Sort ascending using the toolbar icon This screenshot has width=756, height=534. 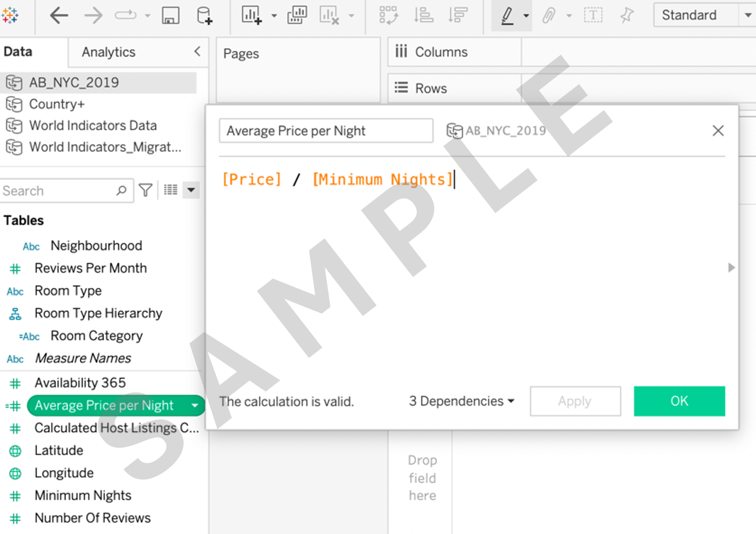point(424,16)
